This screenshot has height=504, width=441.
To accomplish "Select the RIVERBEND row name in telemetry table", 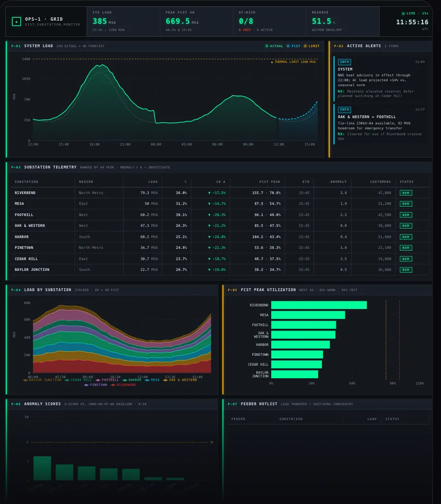I will (x=25, y=193).
